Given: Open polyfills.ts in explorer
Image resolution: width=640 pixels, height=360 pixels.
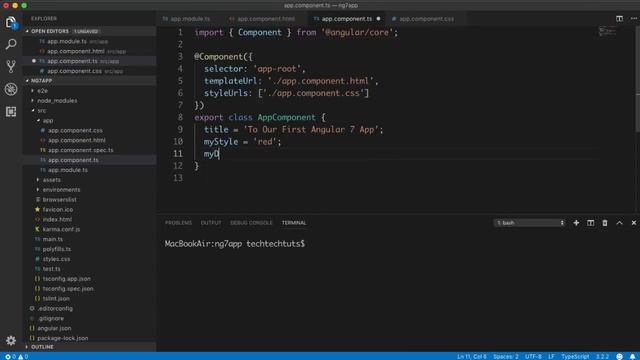Looking at the screenshot, I should point(56,249).
